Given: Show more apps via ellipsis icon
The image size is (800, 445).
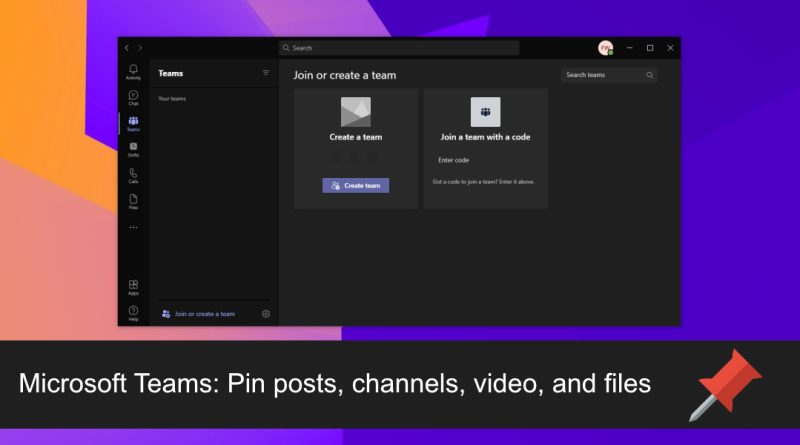Looking at the screenshot, I should click(133, 228).
